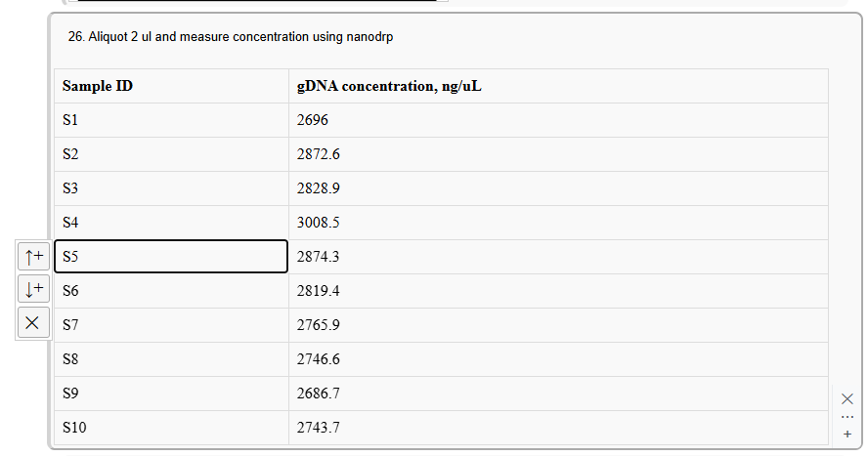The width and height of the screenshot is (868, 456).
Task: Select the Sample ID header cell
Action: coord(171,86)
